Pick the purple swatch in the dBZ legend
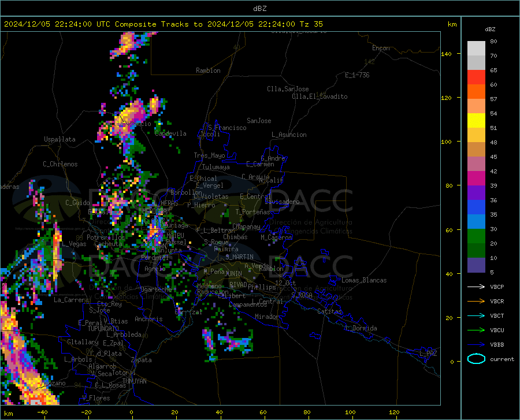The image size is (520, 420). [476, 193]
